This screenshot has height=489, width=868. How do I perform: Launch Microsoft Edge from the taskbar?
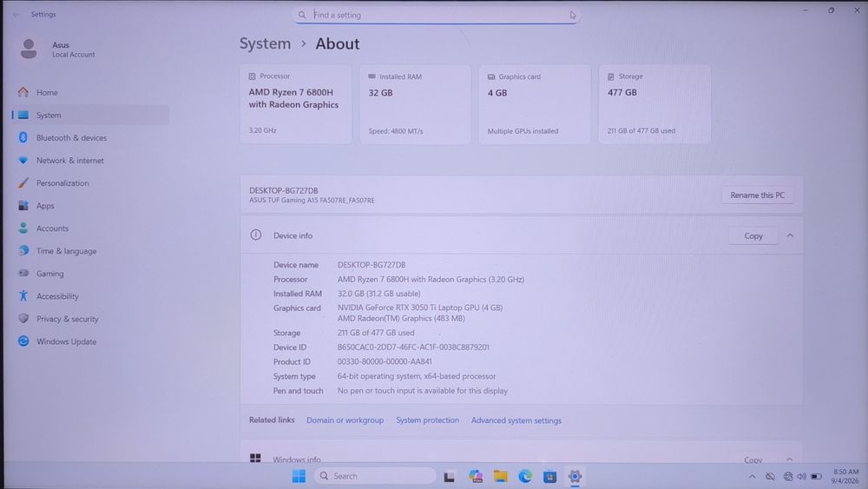tap(525, 476)
